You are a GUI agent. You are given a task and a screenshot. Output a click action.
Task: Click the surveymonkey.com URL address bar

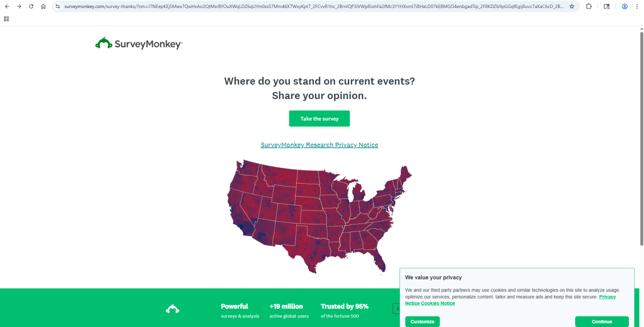pos(312,7)
